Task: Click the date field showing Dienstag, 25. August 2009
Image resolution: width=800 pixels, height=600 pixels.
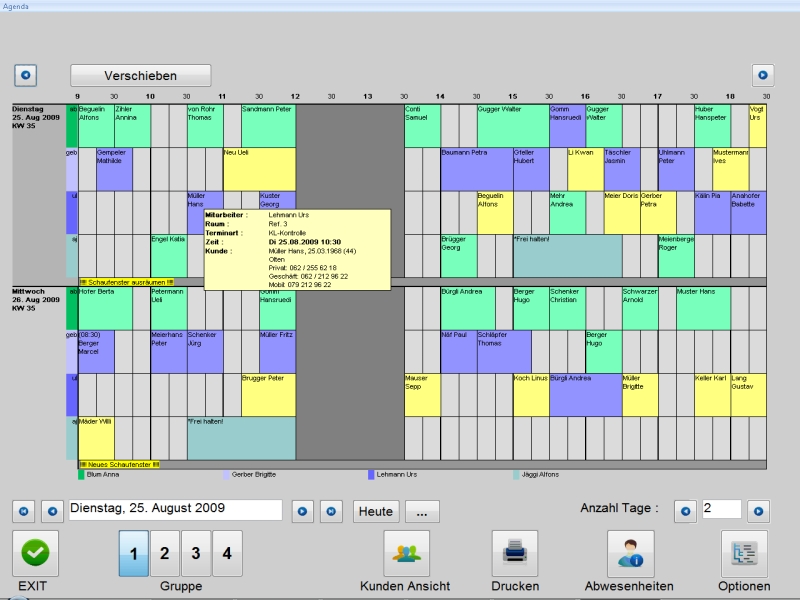Action: [x=176, y=510]
